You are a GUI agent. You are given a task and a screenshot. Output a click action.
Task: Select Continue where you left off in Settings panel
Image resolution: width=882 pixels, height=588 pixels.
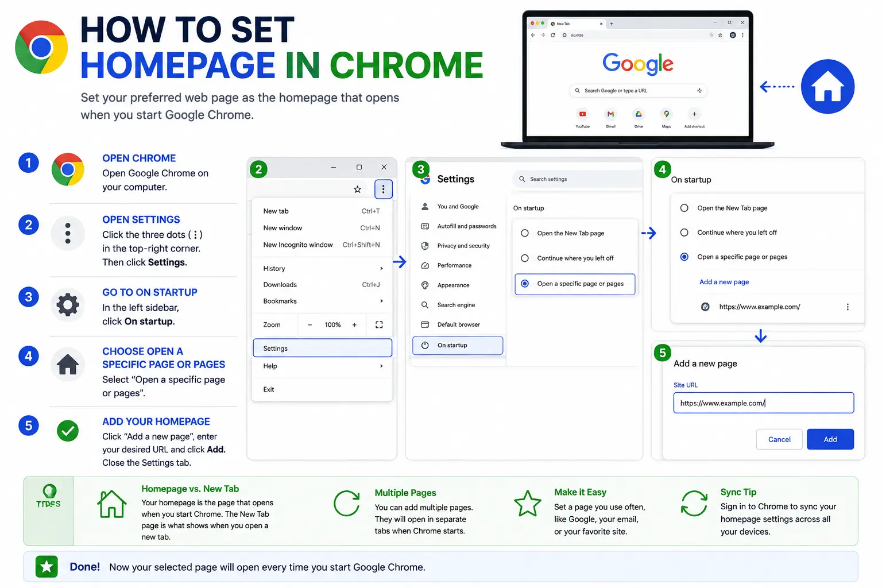pyautogui.click(x=525, y=258)
